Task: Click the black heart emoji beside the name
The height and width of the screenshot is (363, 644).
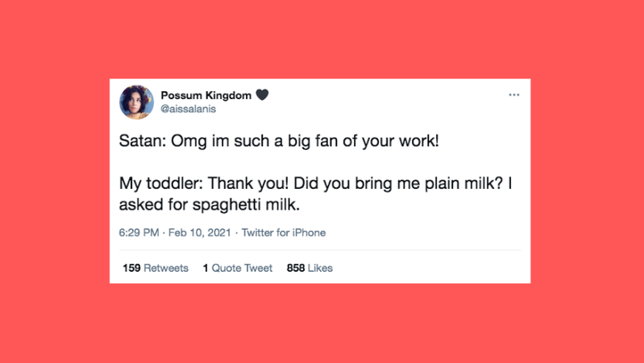Action: [262, 94]
